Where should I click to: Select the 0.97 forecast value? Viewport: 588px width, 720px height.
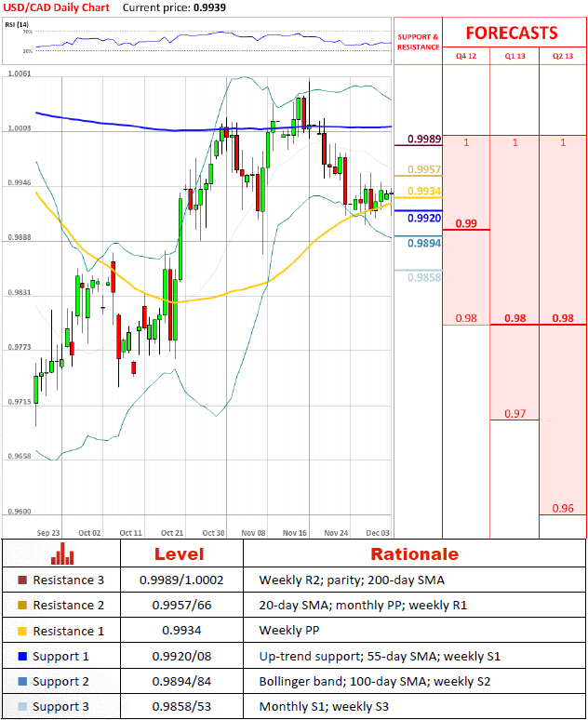514,413
